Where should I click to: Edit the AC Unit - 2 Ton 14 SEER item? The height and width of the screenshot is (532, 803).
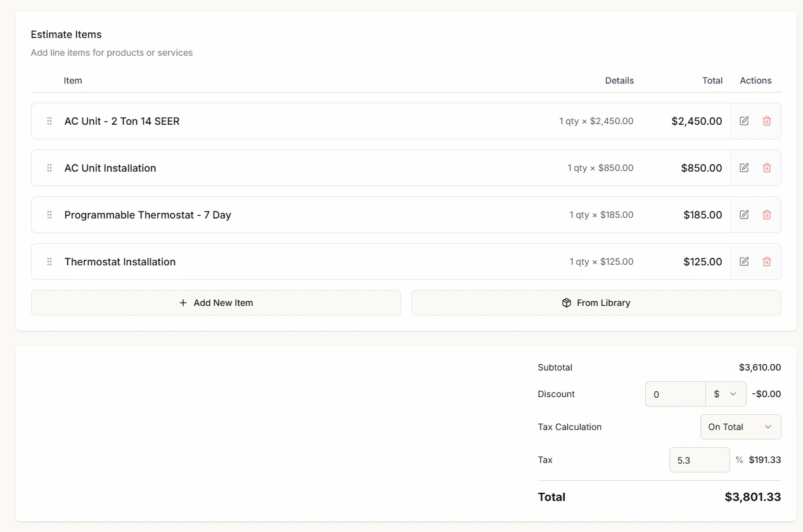[x=744, y=121]
